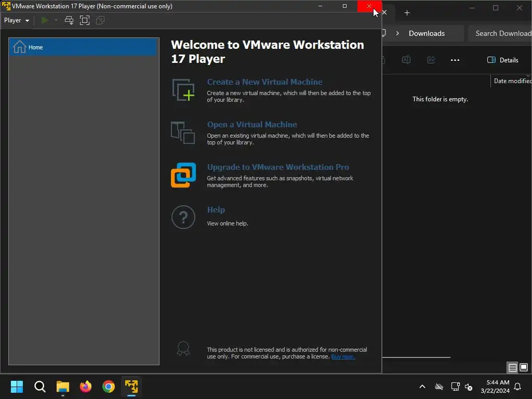Image resolution: width=532 pixels, height=399 pixels.
Task: Click the Unity mode toolbar icon
Action: [100, 20]
